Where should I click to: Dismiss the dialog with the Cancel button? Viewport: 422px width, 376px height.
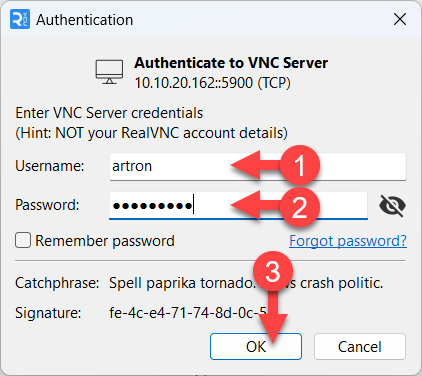point(360,347)
